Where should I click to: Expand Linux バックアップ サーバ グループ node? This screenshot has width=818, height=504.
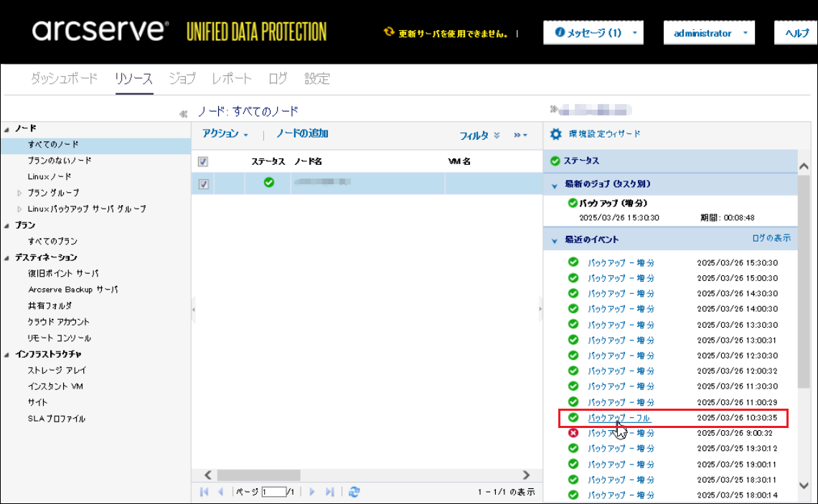click(20, 209)
